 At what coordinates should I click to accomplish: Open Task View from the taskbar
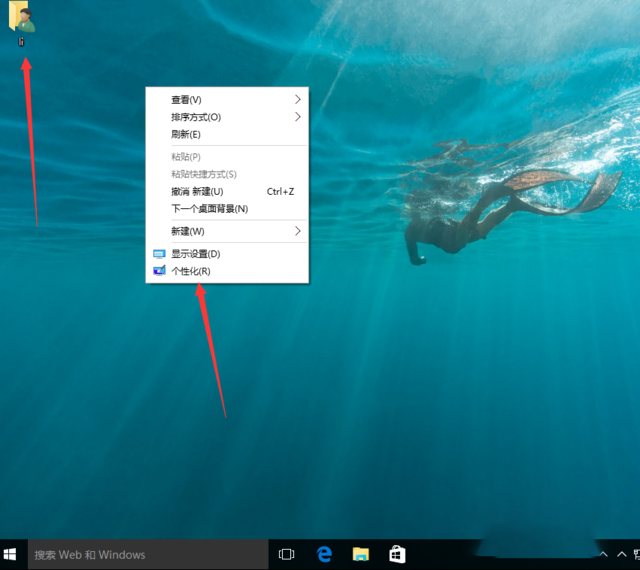point(286,554)
